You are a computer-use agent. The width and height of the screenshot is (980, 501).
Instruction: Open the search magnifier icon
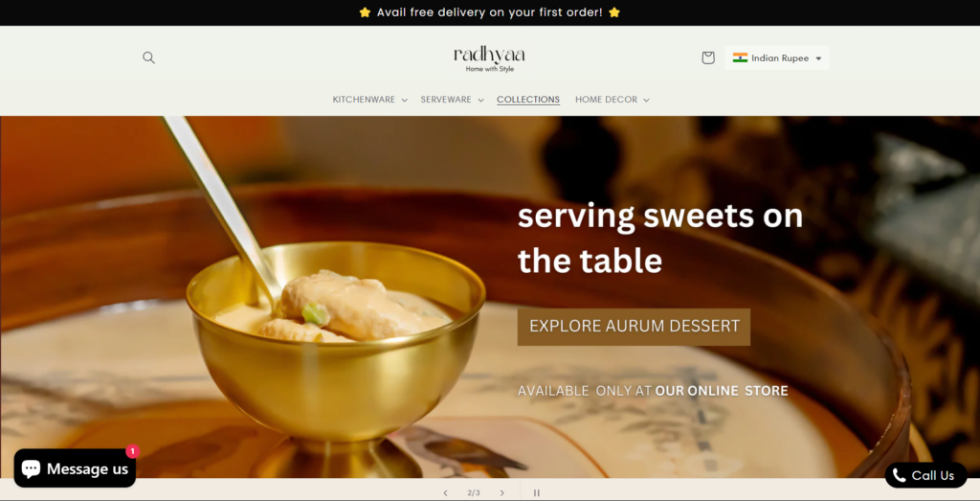tap(148, 57)
